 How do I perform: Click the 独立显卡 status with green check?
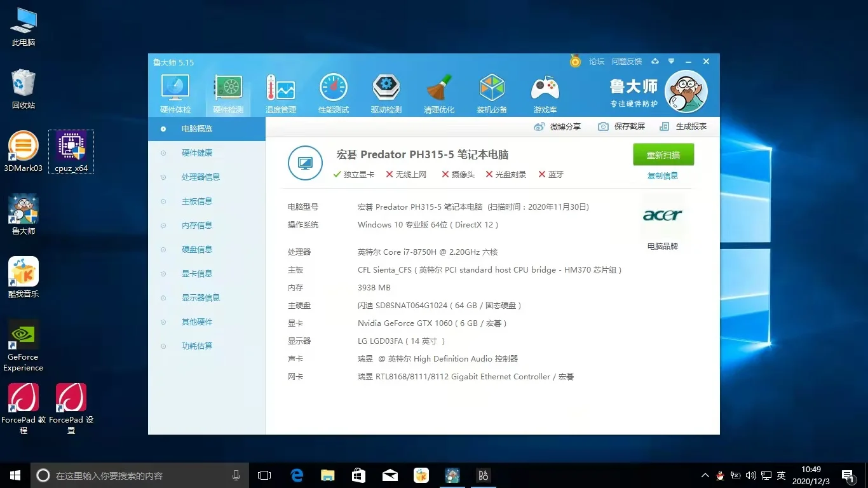[354, 175]
